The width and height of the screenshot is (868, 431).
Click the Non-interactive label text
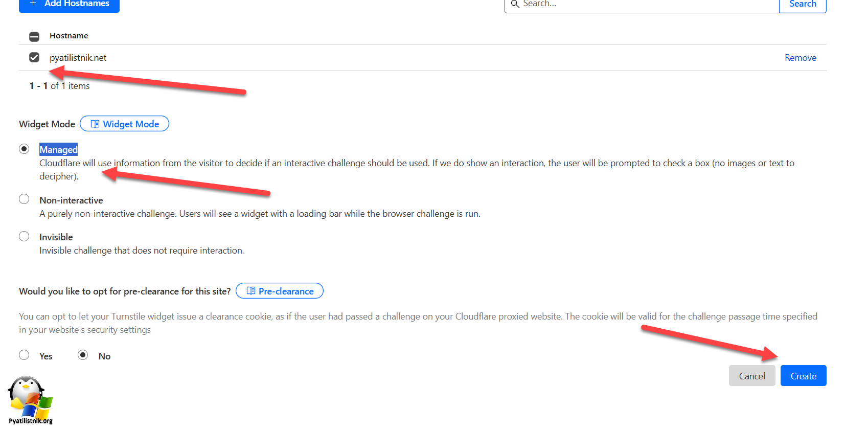[71, 200]
